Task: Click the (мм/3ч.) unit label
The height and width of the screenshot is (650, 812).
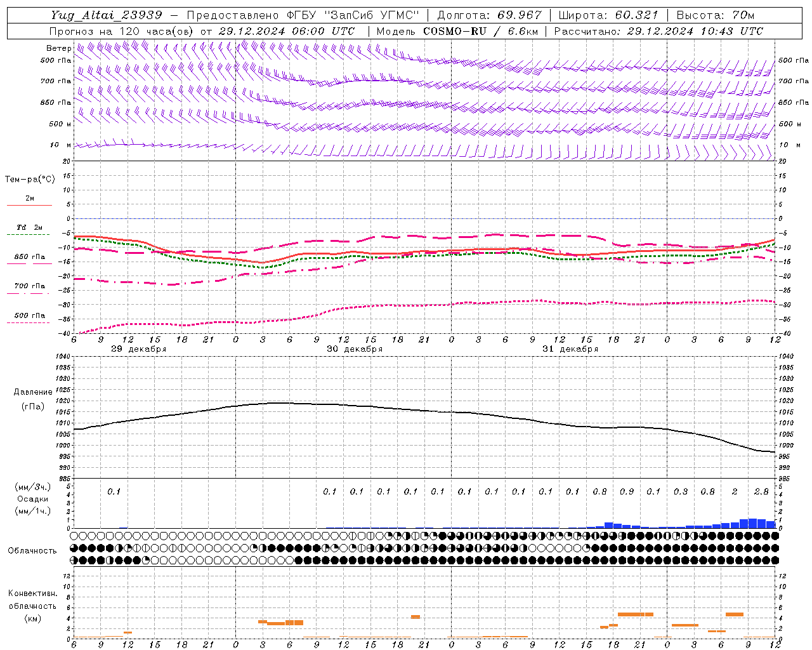Action: point(33,487)
